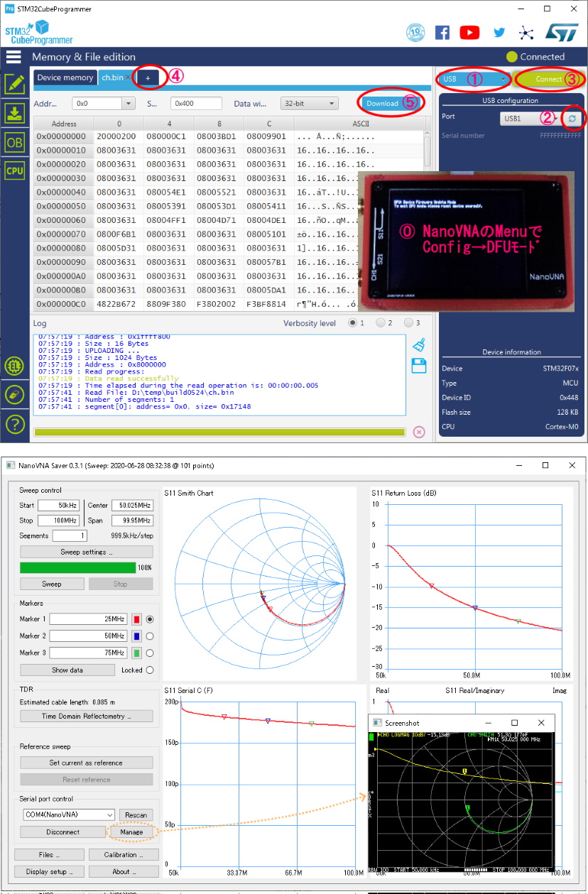The image size is (588, 894).
Task: Click the Manage button
Action: point(131,832)
